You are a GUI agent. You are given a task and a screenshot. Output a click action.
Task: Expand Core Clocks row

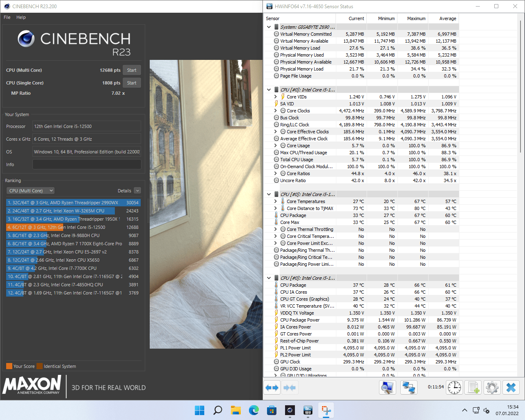coord(276,111)
